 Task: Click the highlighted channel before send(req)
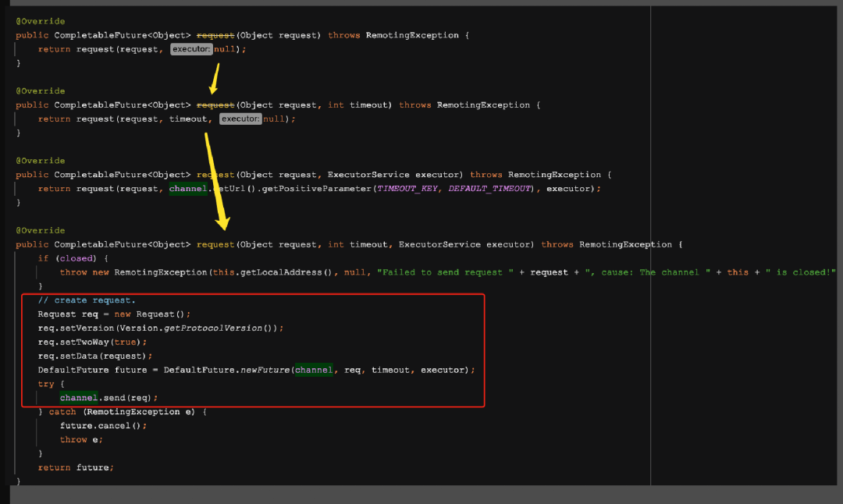tap(79, 398)
